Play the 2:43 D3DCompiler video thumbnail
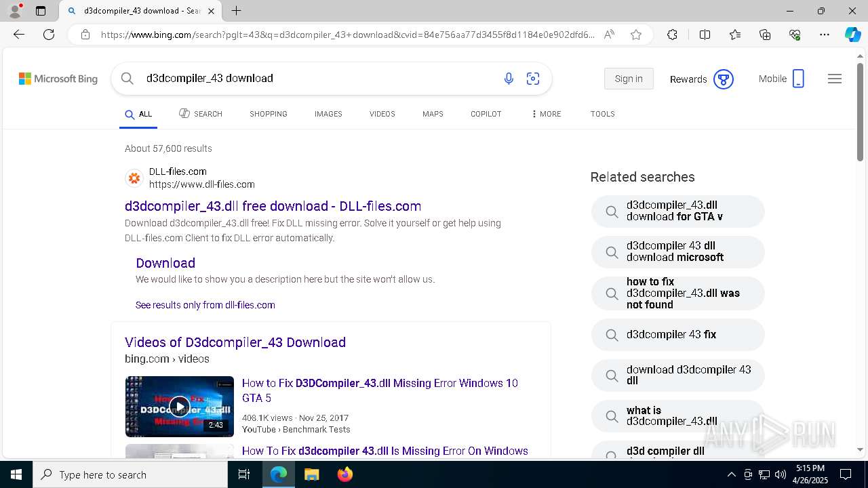Image resolution: width=868 pixels, height=488 pixels. pyautogui.click(x=180, y=407)
